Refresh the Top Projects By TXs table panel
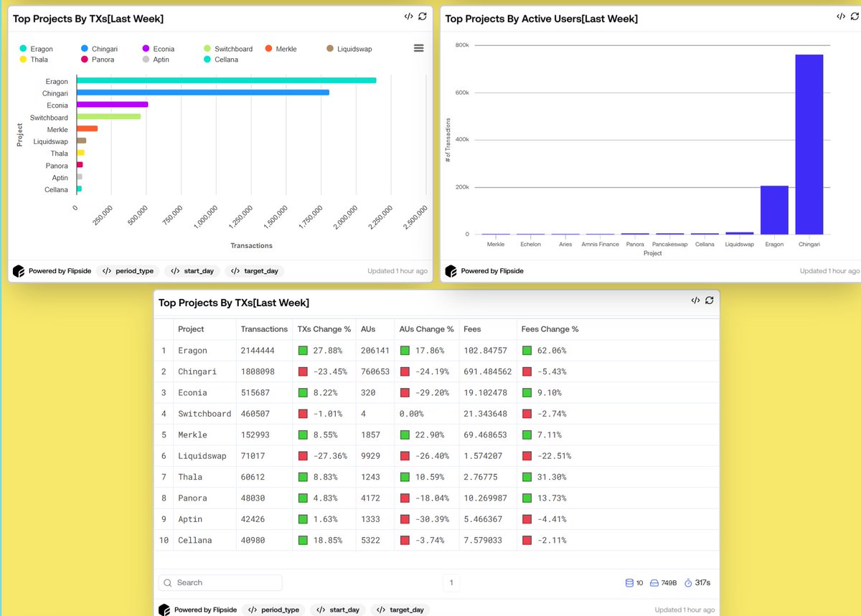This screenshot has height=616, width=861. pyautogui.click(x=709, y=300)
